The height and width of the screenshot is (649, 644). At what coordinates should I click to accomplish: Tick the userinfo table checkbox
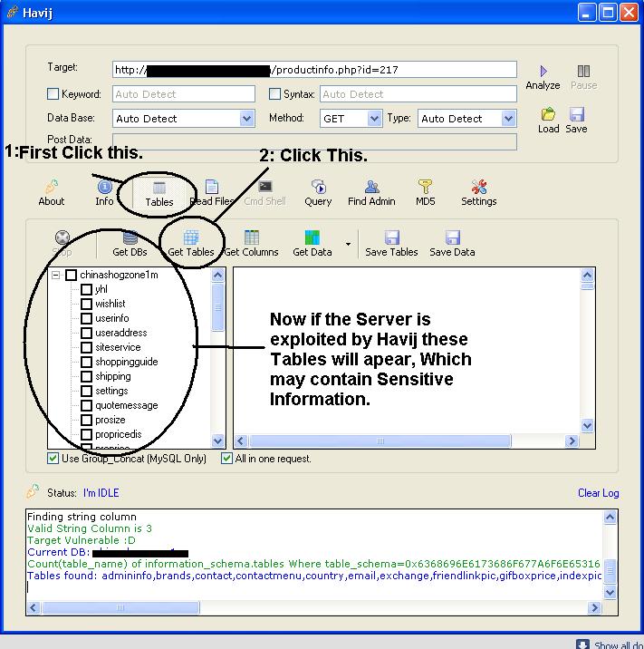tap(86, 318)
